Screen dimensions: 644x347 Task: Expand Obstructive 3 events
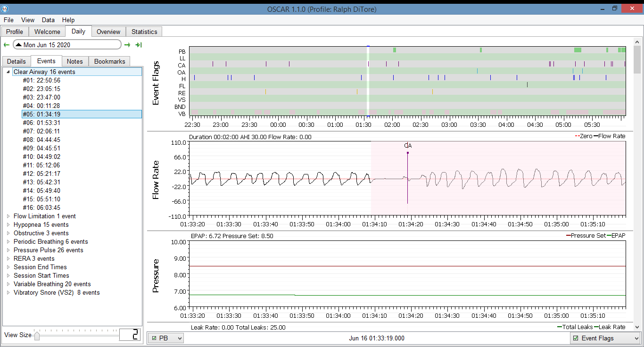click(x=8, y=233)
